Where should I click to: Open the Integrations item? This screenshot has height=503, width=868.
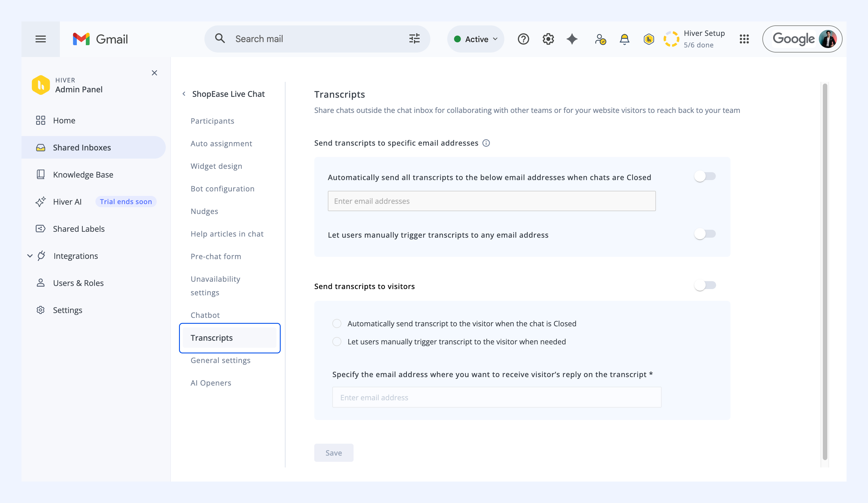76,256
